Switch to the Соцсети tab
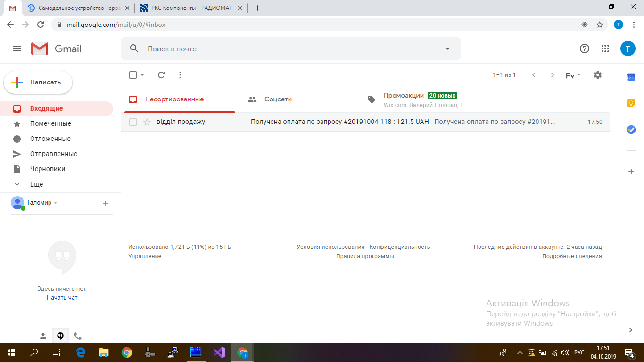The width and height of the screenshot is (644, 362). pos(299,99)
